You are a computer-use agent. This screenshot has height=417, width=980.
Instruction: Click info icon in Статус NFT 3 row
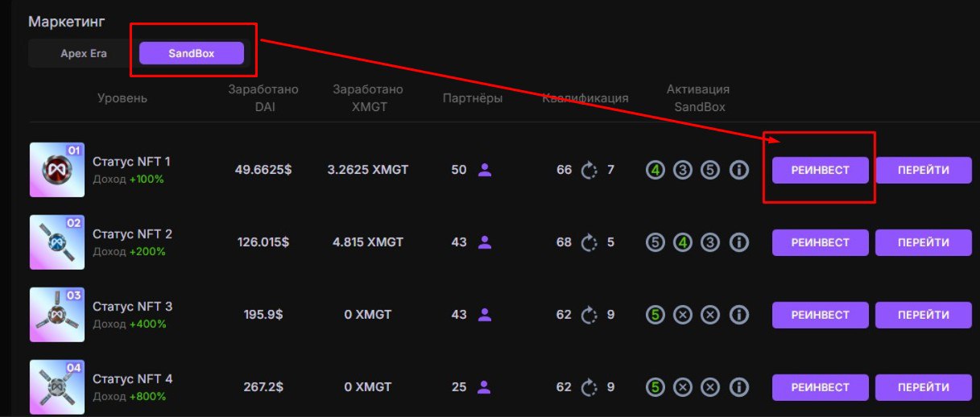pos(738,316)
